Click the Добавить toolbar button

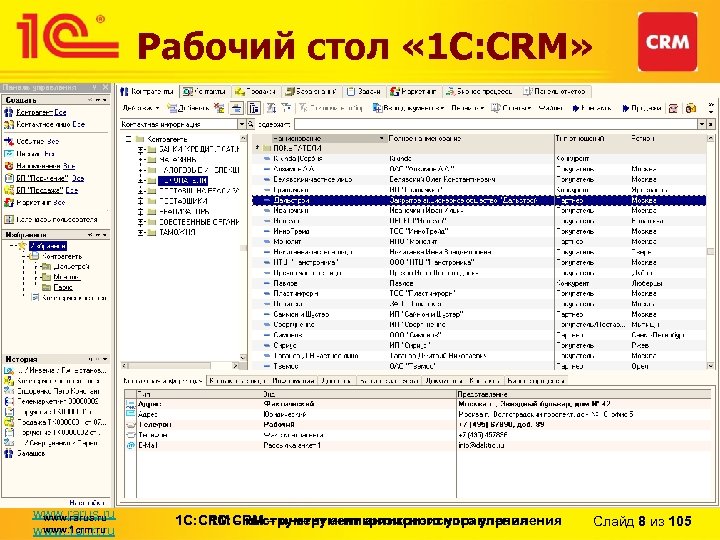click(x=188, y=108)
